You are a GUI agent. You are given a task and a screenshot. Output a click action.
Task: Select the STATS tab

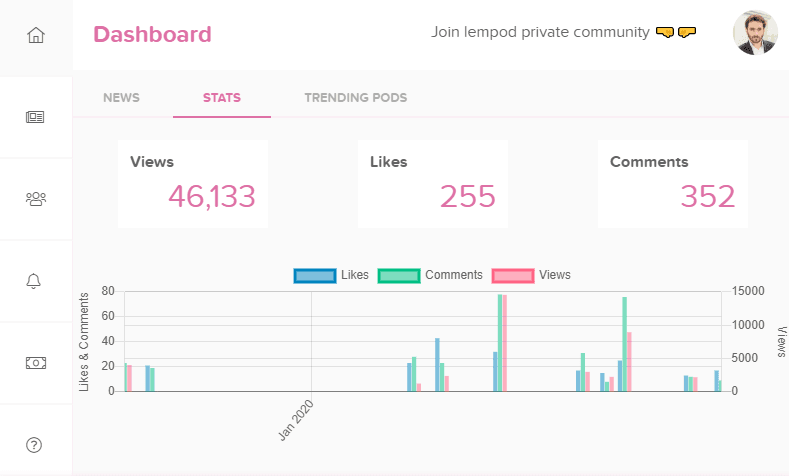pos(222,98)
